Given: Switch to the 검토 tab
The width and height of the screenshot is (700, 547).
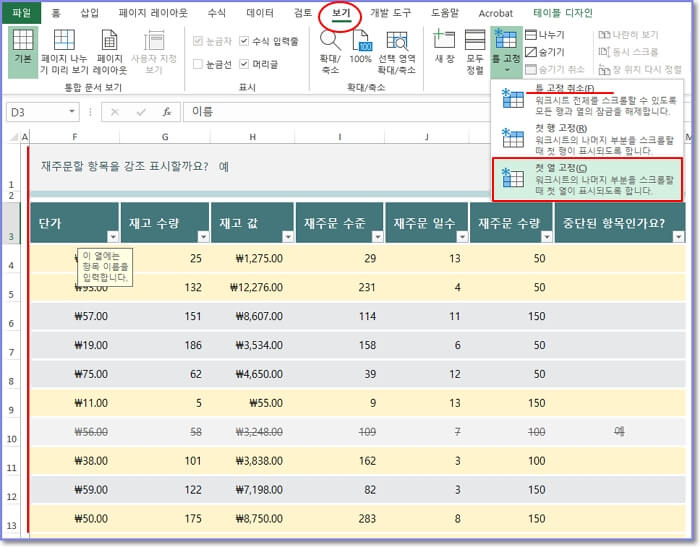Looking at the screenshot, I should [303, 13].
